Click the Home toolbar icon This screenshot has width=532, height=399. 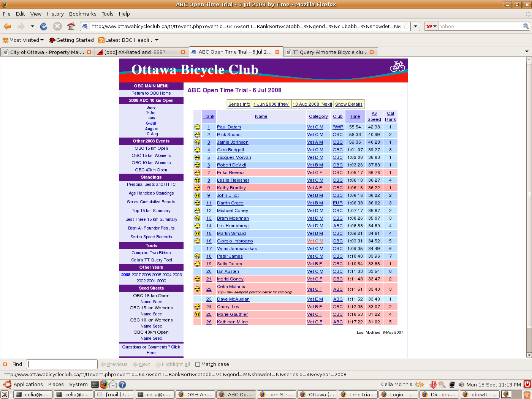pyautogui.click(x=71, y=26)
